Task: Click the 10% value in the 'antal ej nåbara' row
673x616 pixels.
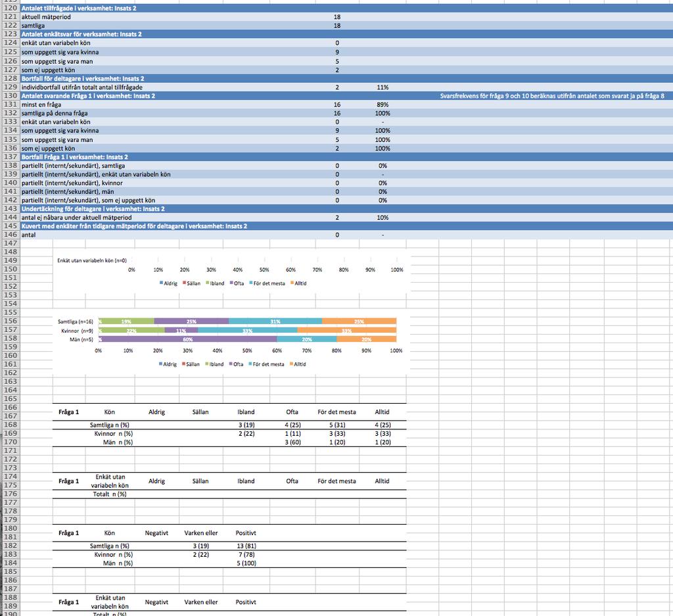Action: tap(383, 218)
